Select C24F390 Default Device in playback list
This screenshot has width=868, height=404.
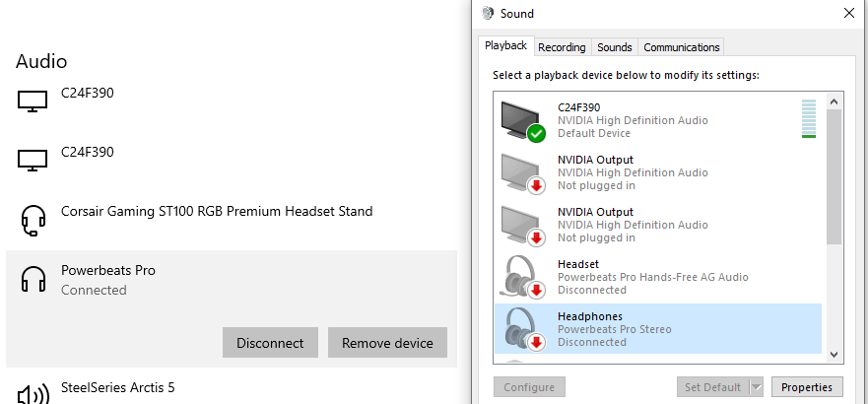point(657,120)
